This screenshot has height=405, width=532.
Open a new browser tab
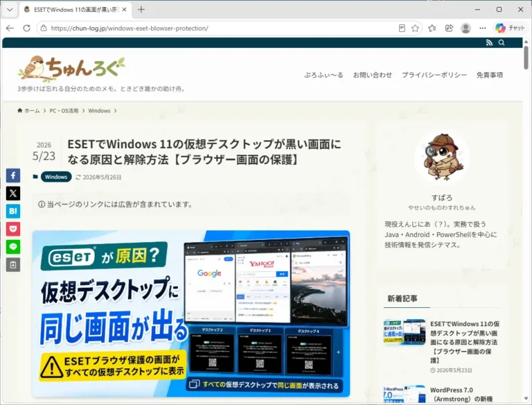(x=141, y=10)
